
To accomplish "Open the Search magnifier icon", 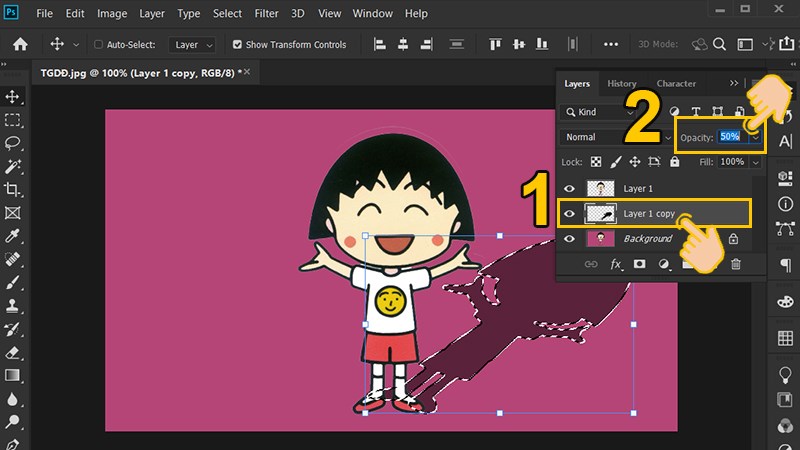I will tap(719, 44).
